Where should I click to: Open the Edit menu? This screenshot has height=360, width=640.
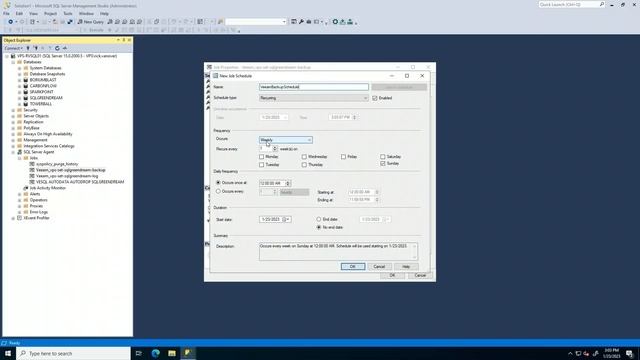(19, 13)
